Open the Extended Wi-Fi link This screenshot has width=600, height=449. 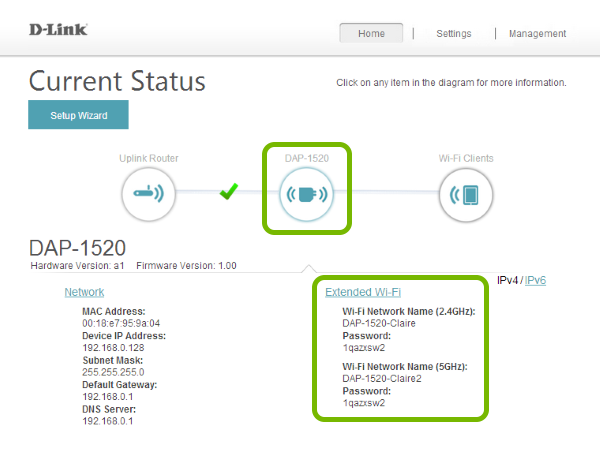click(363, 292)
